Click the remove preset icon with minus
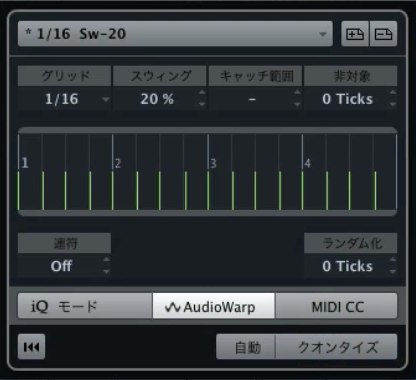The image size is (416, 380). click(x=383, y=34)
